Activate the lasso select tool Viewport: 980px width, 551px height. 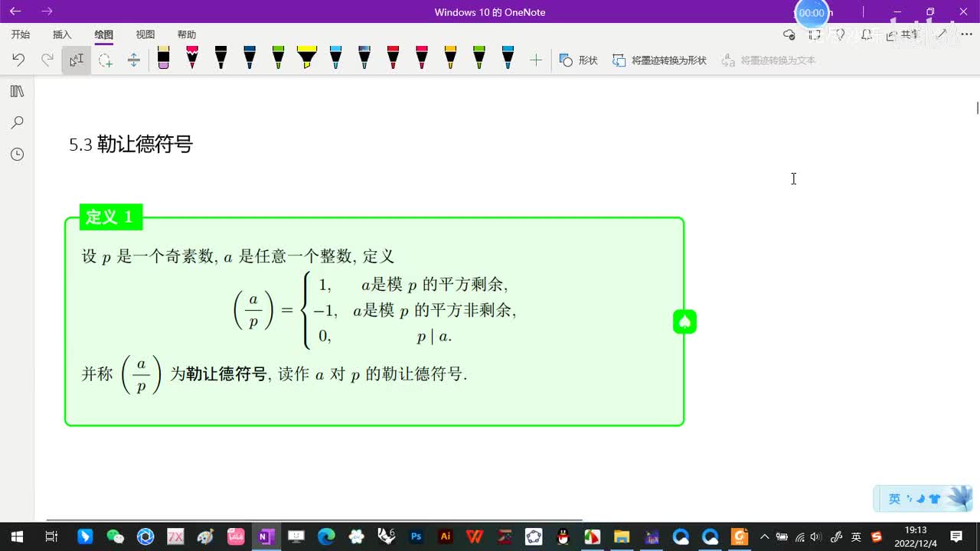pyautogui.click(x=105, y=60)
